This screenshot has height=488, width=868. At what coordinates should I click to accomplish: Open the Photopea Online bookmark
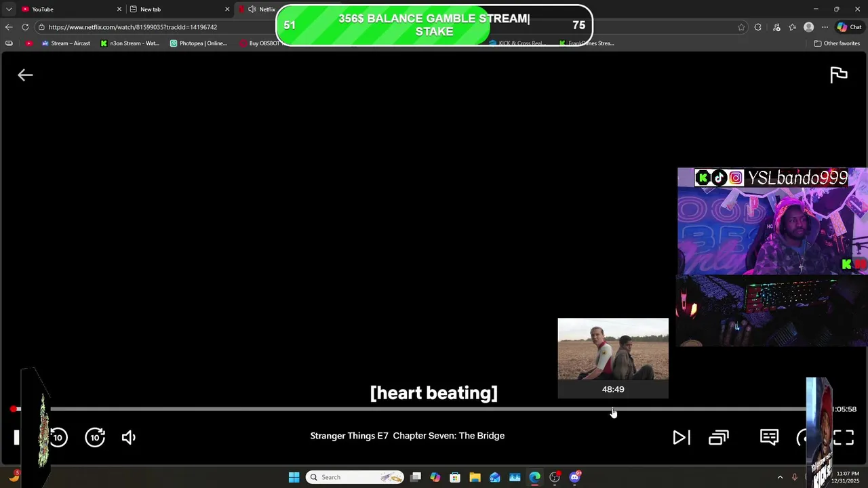tap(199, 43)
